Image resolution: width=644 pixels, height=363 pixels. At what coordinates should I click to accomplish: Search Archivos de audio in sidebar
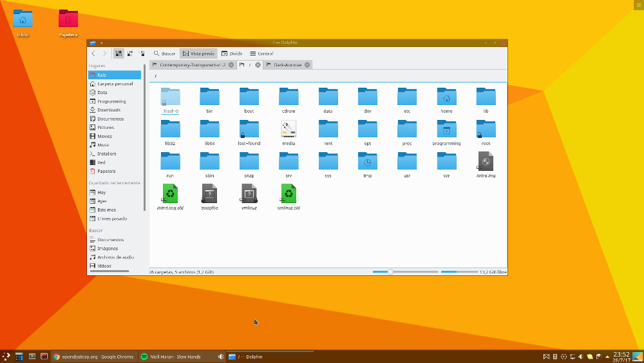[x=115, y=257]
